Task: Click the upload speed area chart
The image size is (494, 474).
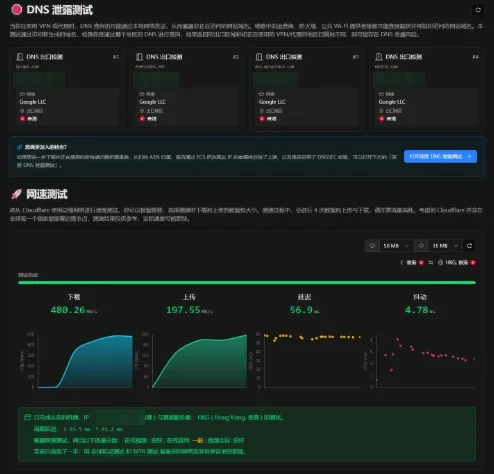Action: (x=199, y=361)
